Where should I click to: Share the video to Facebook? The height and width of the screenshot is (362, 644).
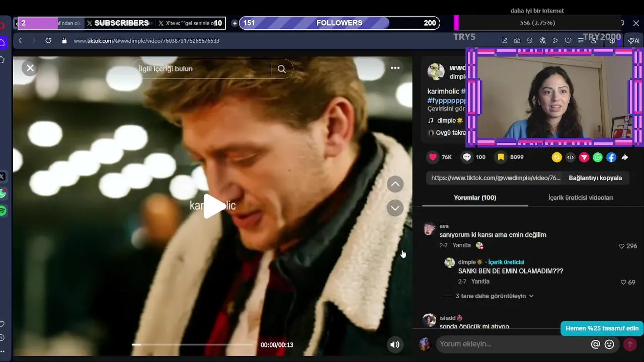click(x=611, y=157)
